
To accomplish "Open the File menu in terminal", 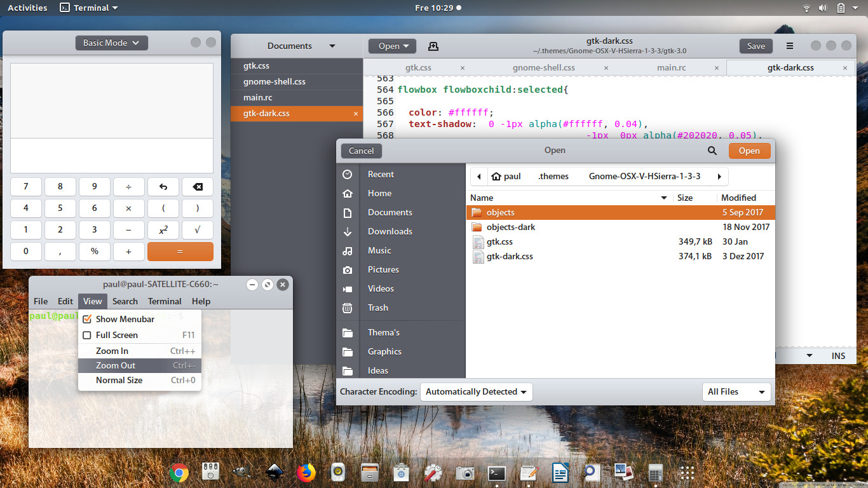I will (x=41, y=301).
